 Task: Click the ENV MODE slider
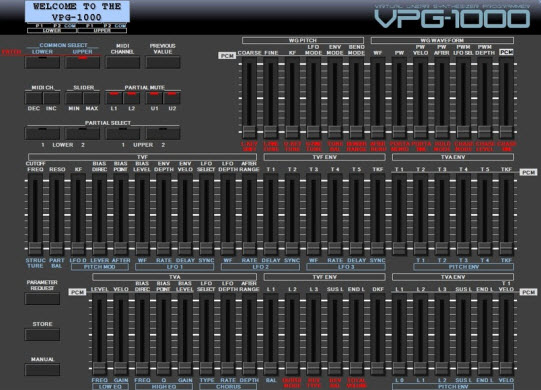coord(335,98)
